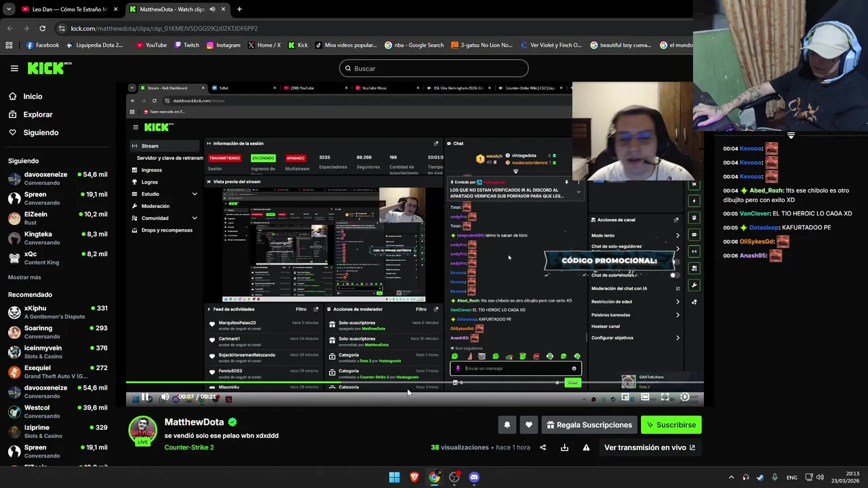Viewport: 868px width, 488px height.
Task: Open Kingteka channel in the sidebar
Action: 58,238
